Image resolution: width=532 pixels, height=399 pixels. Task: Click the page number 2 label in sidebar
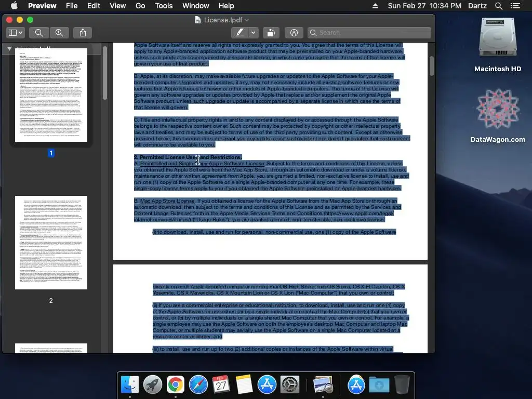pos(51,301)
